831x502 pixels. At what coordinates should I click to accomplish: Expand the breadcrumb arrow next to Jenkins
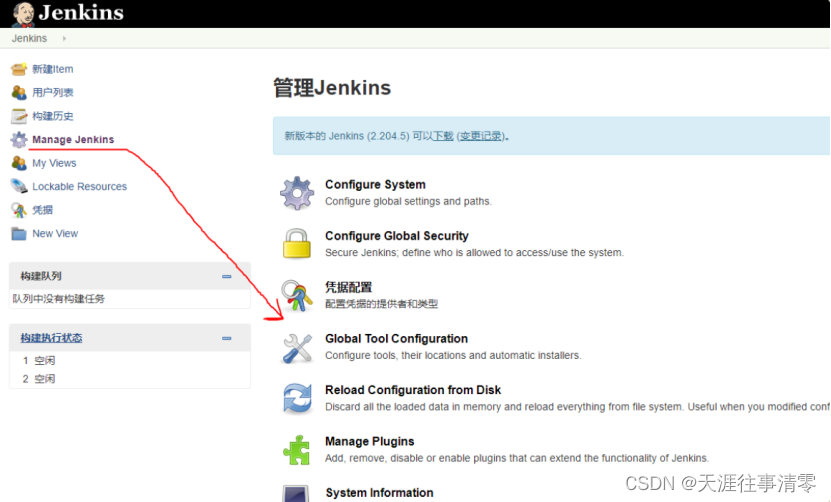coord(64,38)
